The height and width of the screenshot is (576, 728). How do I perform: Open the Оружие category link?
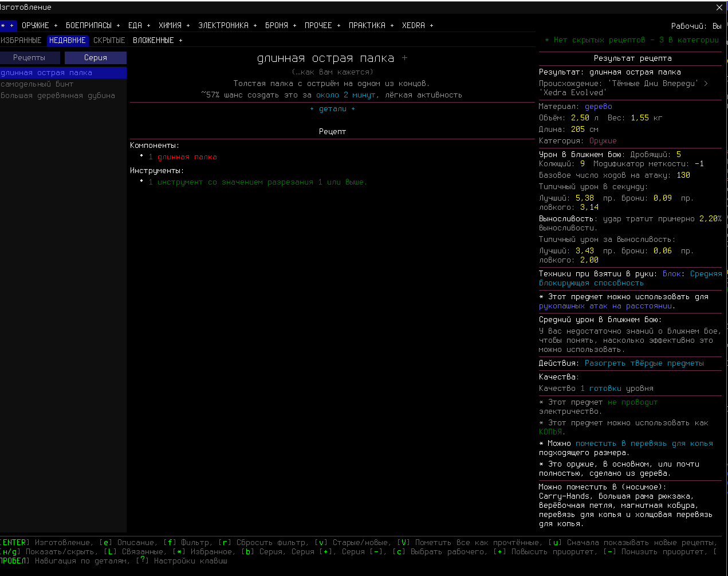603,141
